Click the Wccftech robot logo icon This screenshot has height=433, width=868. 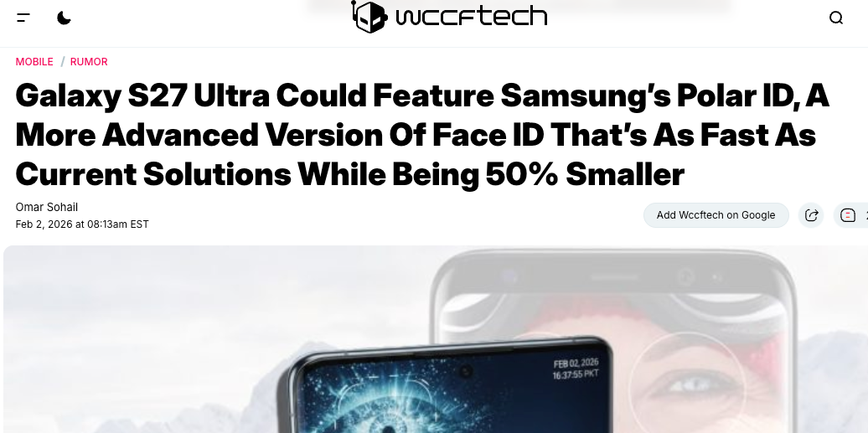(x=369, y=17)
